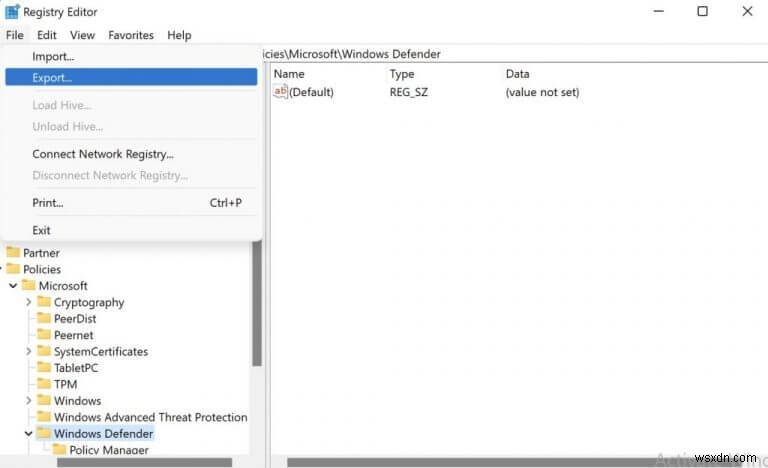Open the Help menu
The image size is (768, 468).
coord(179,35)
